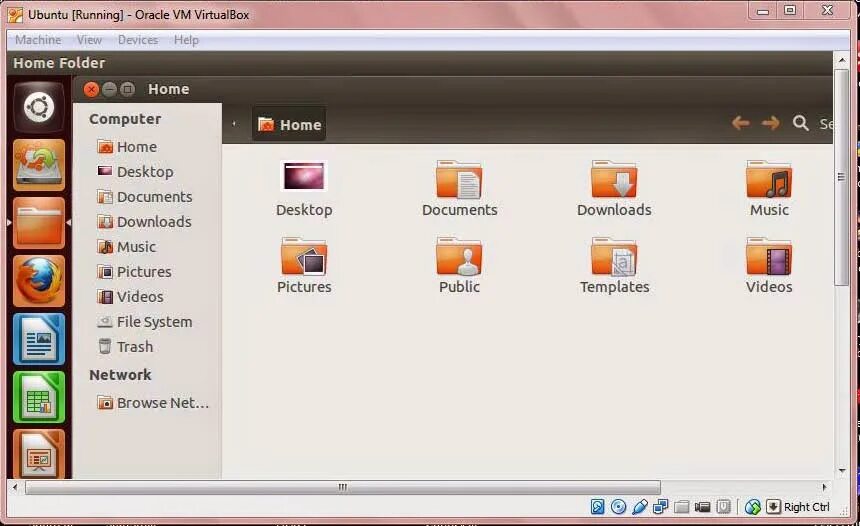Click the horizontal scrollbar right arrow
This screenshot has height=526, width=860.
click(x=824, y=487)
